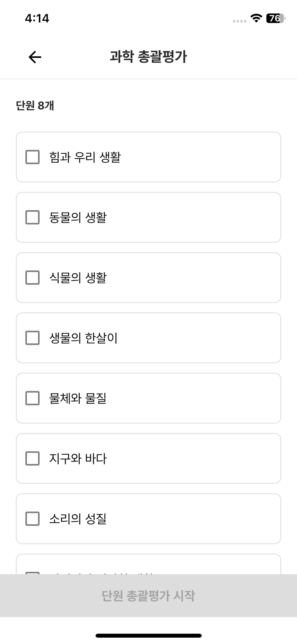
Task: Toggle the 지구와 바다 checkbox
Action: (32, 458)
